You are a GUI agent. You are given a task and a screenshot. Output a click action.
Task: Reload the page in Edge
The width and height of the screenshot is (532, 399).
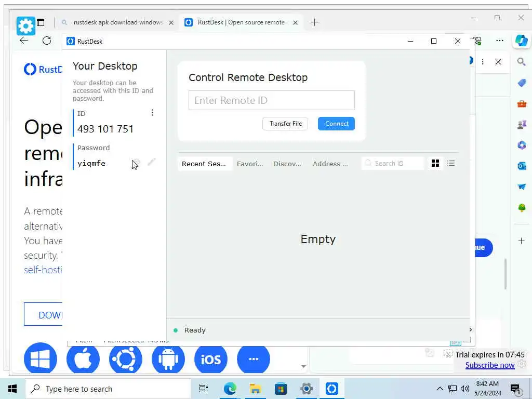47,41
